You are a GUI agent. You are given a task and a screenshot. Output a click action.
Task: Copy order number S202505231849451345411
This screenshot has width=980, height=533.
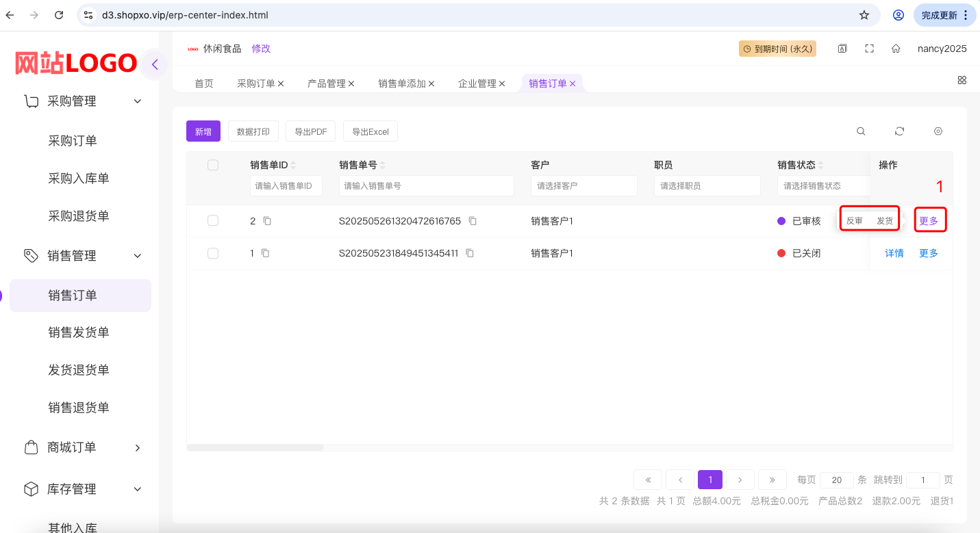point(470,253)
